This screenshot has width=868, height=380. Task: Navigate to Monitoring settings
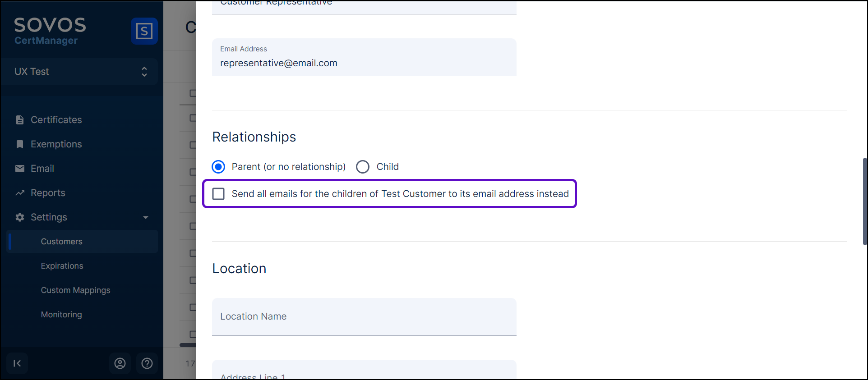click(x=61, y=315)
